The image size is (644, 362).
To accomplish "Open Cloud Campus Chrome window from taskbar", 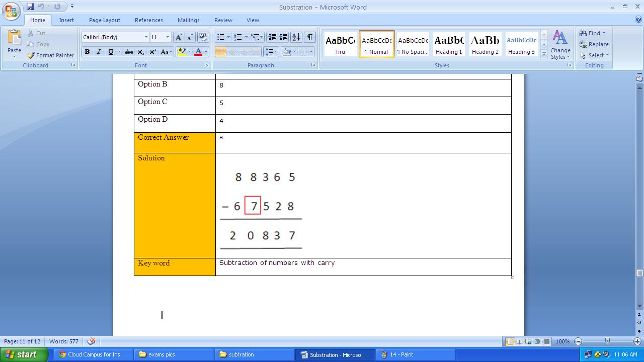I will pos(94,354).
